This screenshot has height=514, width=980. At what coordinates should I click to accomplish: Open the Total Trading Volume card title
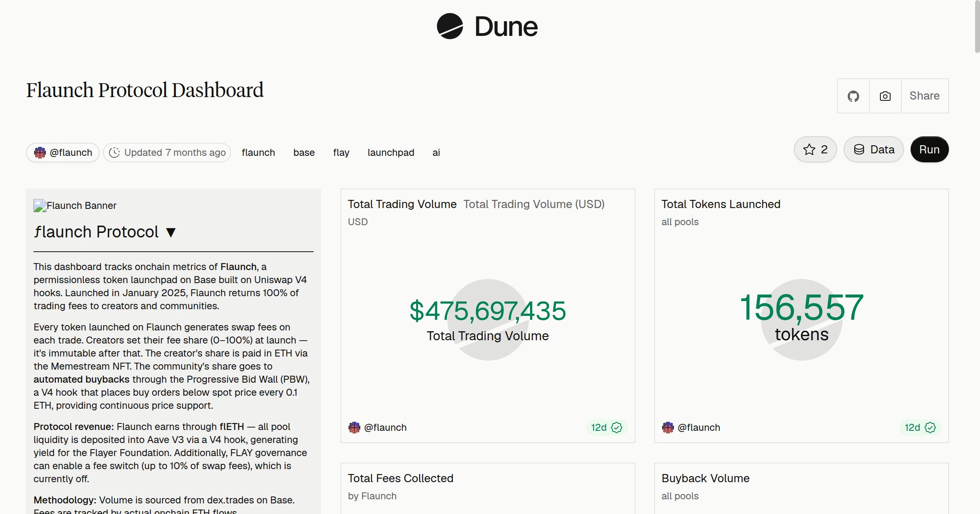[402, 204]
